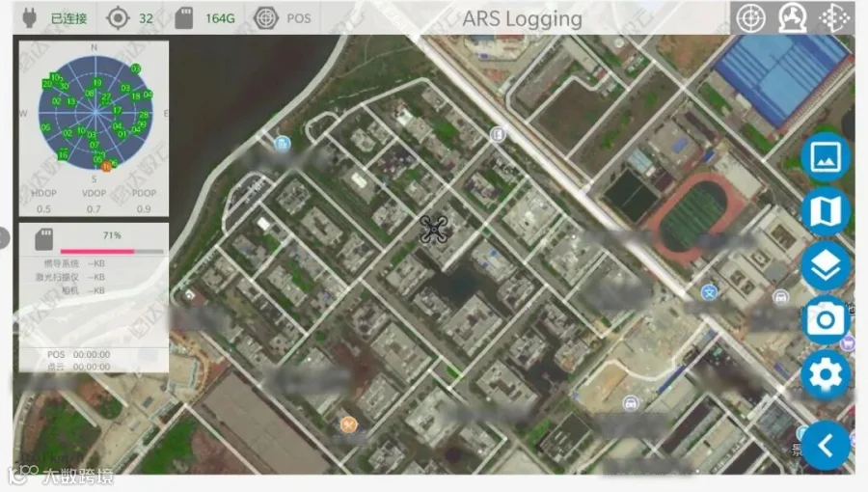Click the power plug connection icon
Screen dimensions: 868x492
pos(29,18)
